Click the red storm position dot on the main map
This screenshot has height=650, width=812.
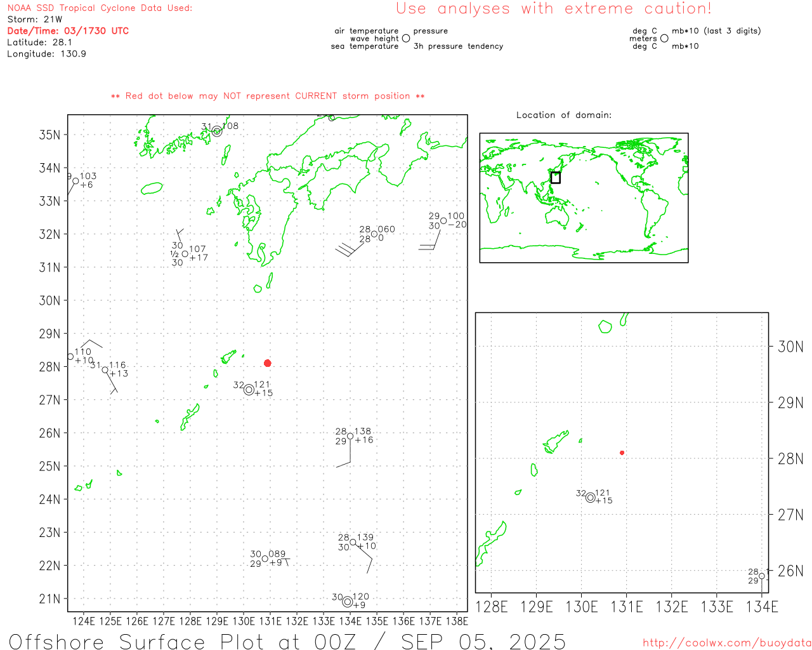tap(268, 363)
